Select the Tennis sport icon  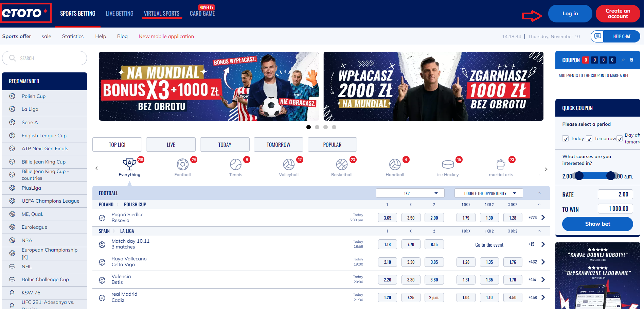click(x=235, y=165)
